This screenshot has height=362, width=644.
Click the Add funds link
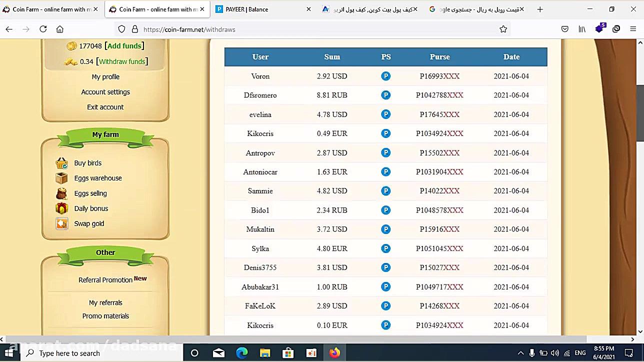(124, 46)
